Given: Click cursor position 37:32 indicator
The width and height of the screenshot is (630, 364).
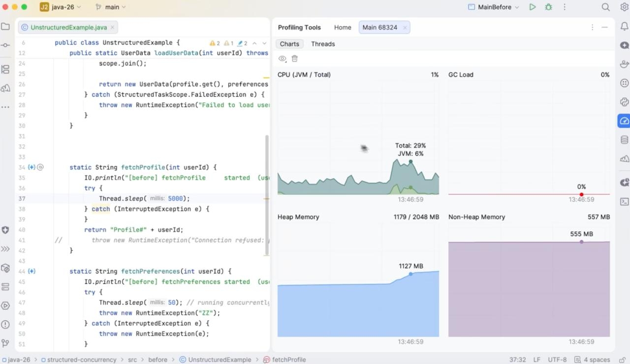Looking at the screenshot, I should pos(518,360).
